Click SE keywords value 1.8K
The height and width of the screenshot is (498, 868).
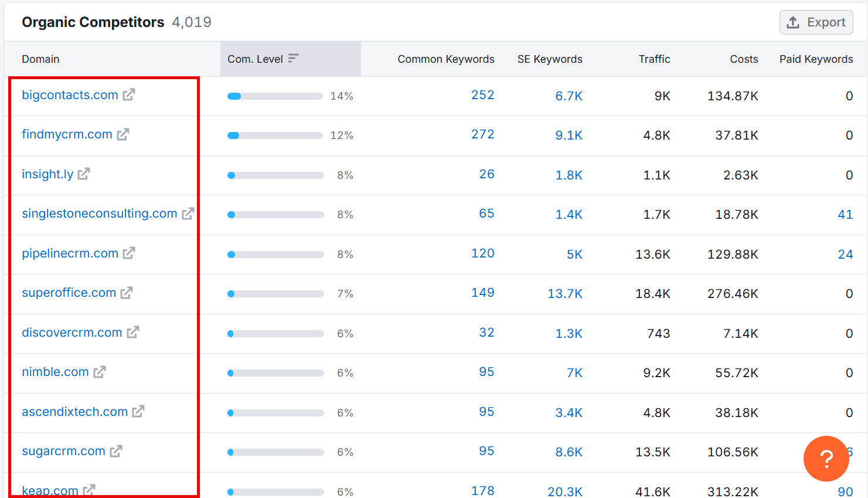(569, 175)
